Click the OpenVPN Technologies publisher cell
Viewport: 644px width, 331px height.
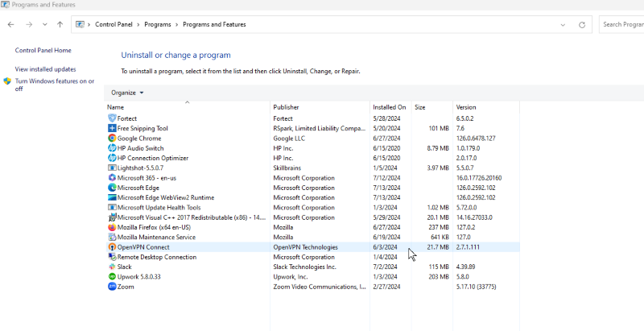306,247
